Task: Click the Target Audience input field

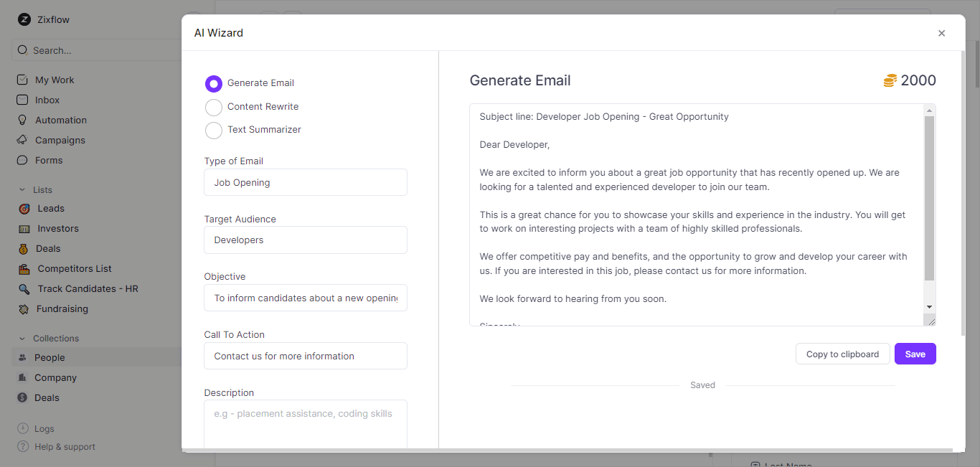Action: point(305,240)
